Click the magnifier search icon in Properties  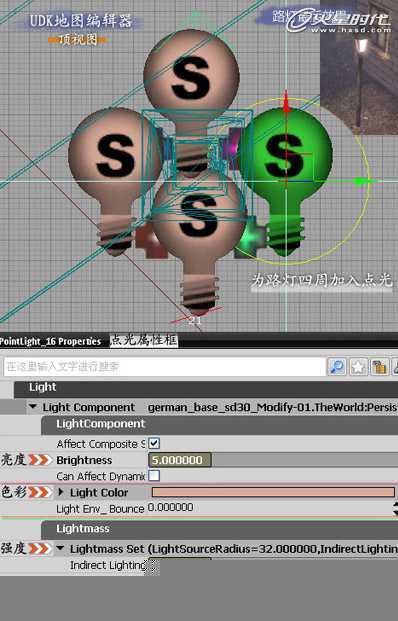(337, 367)
